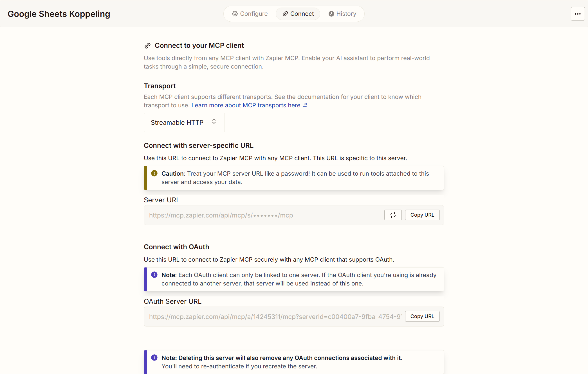Click the link icon beside Connect heading
Image resolution: width=588 pixels, height=374 pixels.
147,46
